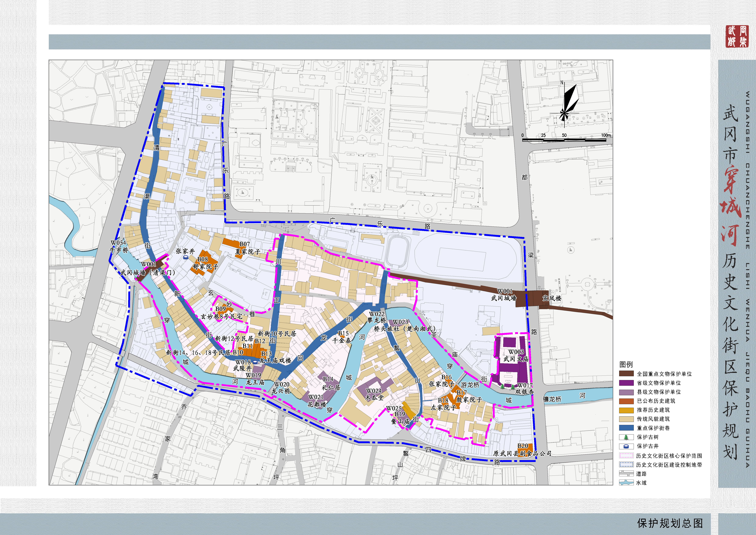756x535 pixels.
Task: Click the 道路 road symbol in legend
Action: click(626, 474)
